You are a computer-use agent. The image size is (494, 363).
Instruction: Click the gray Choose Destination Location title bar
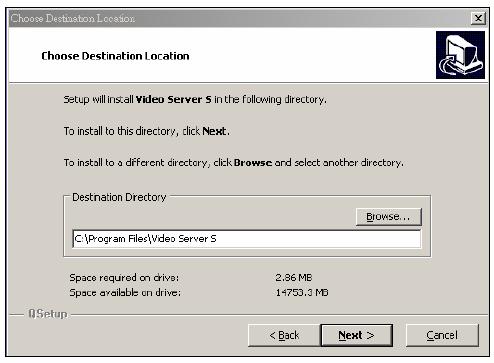click(239, 18)
